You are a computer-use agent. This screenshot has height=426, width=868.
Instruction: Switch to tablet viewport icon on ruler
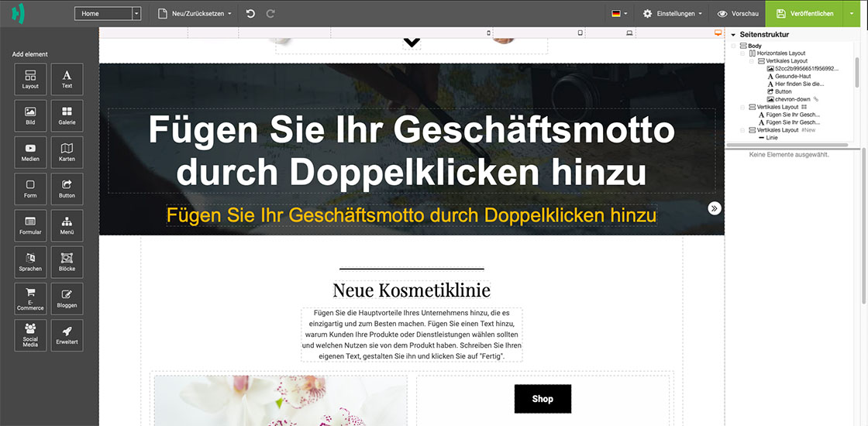(x=580, y=33)
